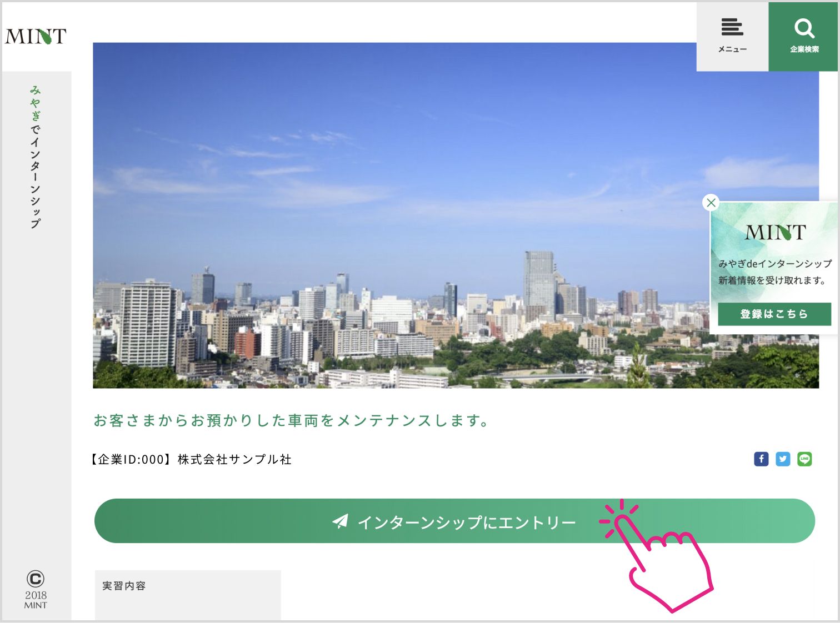Click the city skyline hero image
840x623 pixels.
click(456, 215)
